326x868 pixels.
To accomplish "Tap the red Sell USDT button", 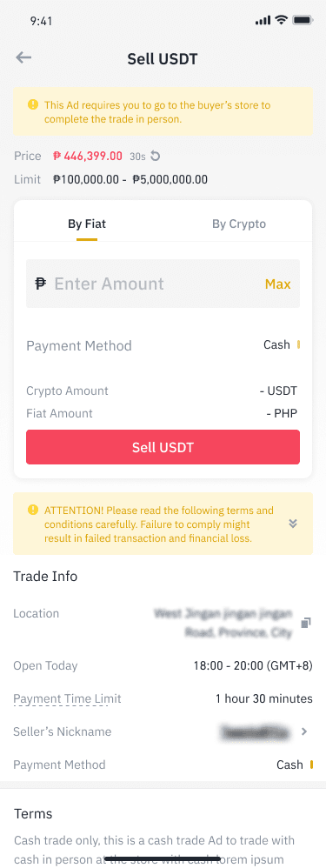I will pyautogui.click(x=163, y=447).
